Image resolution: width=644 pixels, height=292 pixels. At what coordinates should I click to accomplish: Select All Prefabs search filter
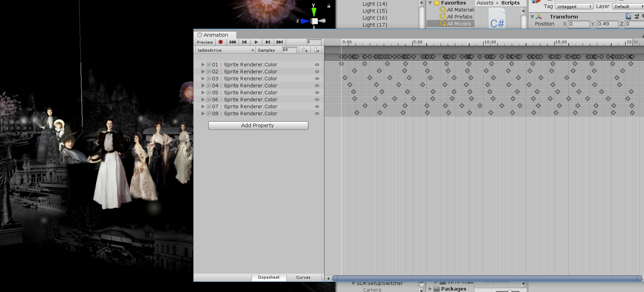[456, 17]
